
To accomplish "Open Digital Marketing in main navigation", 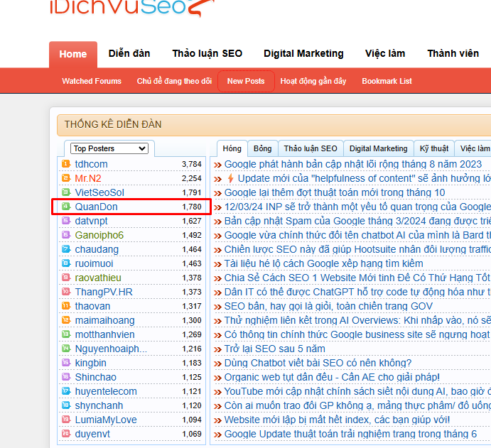I will (303, 53).
